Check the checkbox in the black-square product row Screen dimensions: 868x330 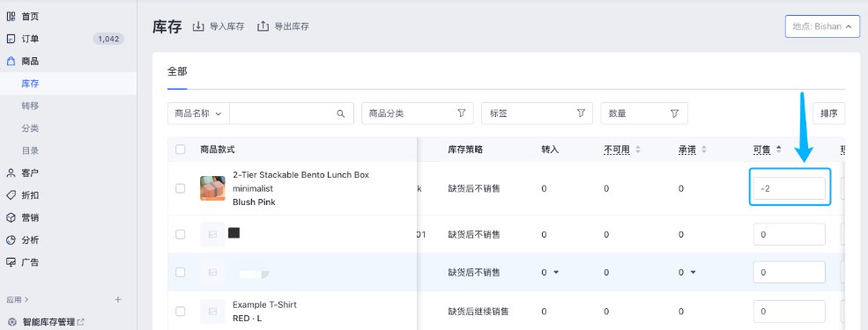(181, 234)
